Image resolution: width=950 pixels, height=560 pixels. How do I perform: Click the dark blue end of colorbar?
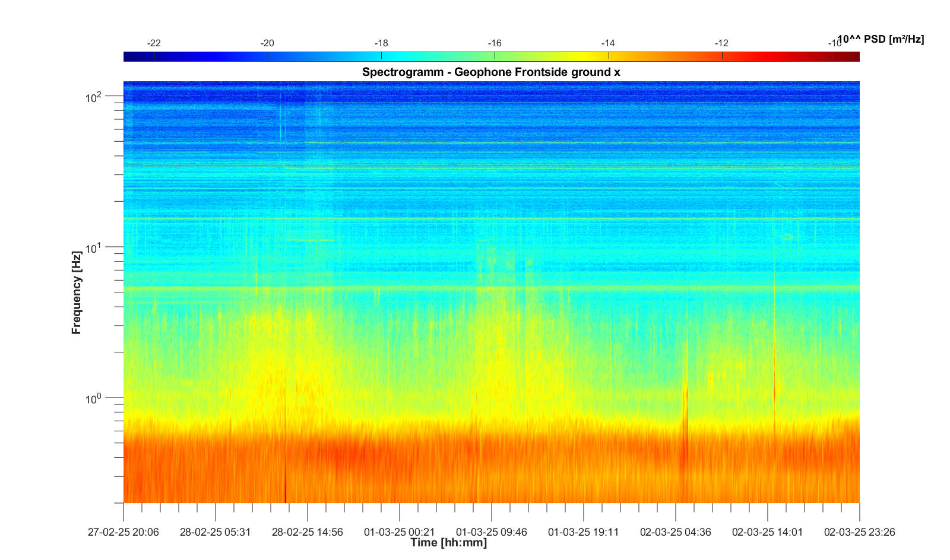[129, 57]
